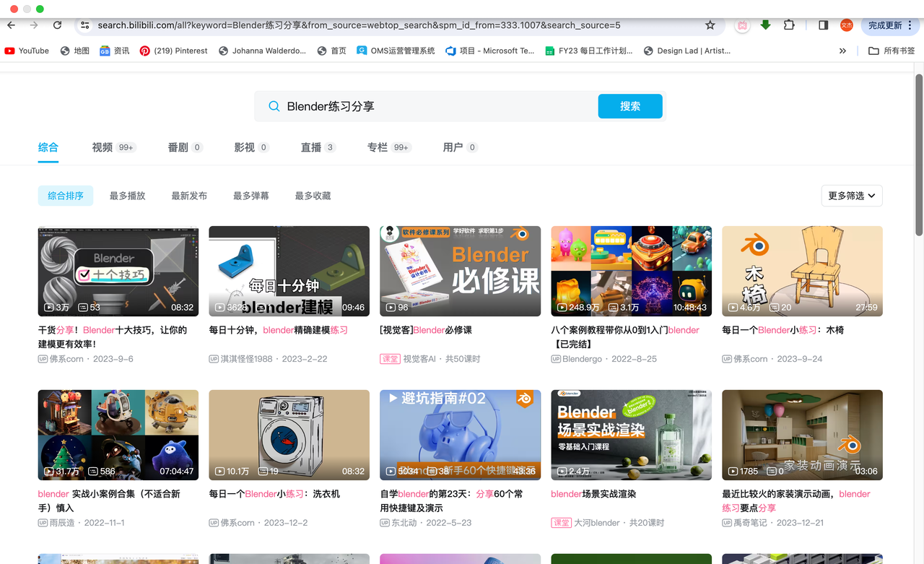
Task: Open OMS运营管理系统 bookmark
Action: (396, 51)
